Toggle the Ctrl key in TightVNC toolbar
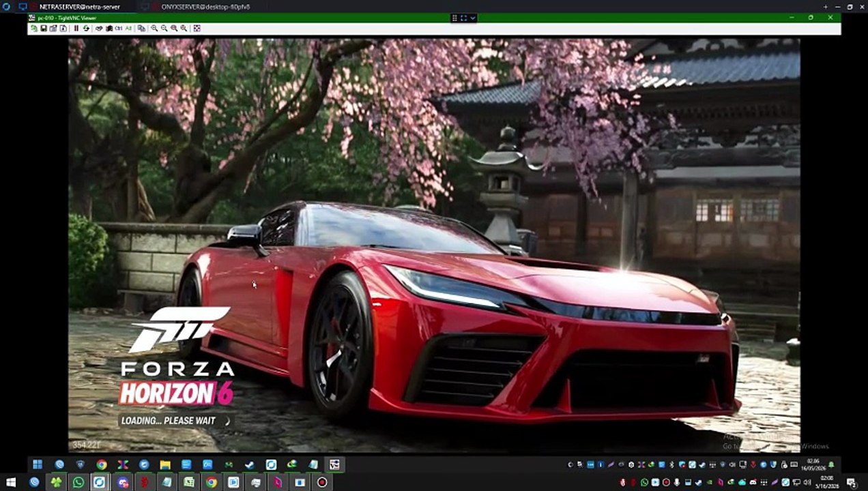868x491 pixels. [119, 29]
